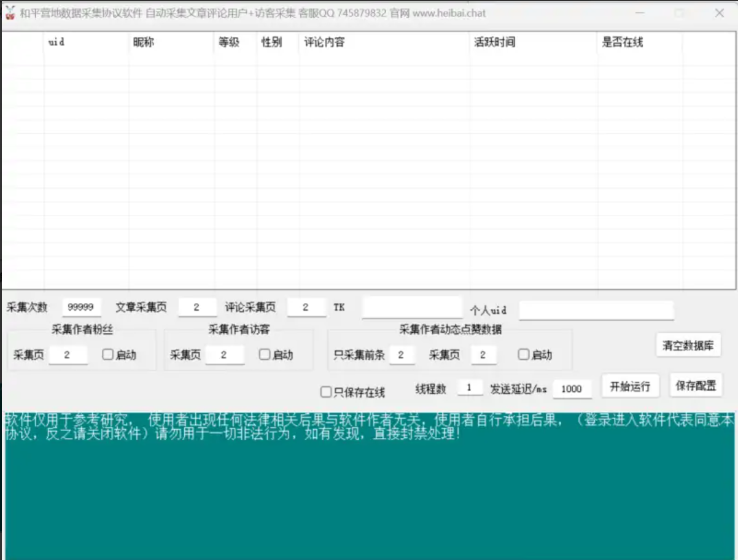Click the 个人uid label
This screenshot has width=738, height=560.
pyautogui.click(x=489, y=310)
